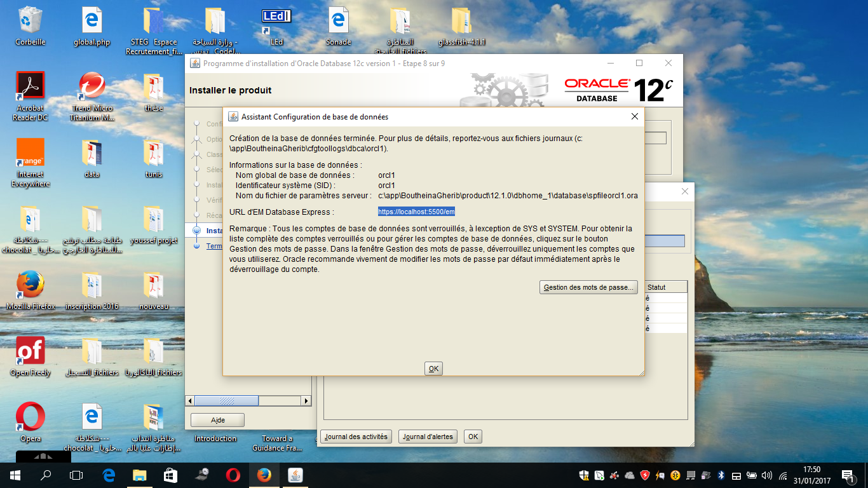
Task: Open Gestion des mots de passe
Action: [x=588, y=287]
